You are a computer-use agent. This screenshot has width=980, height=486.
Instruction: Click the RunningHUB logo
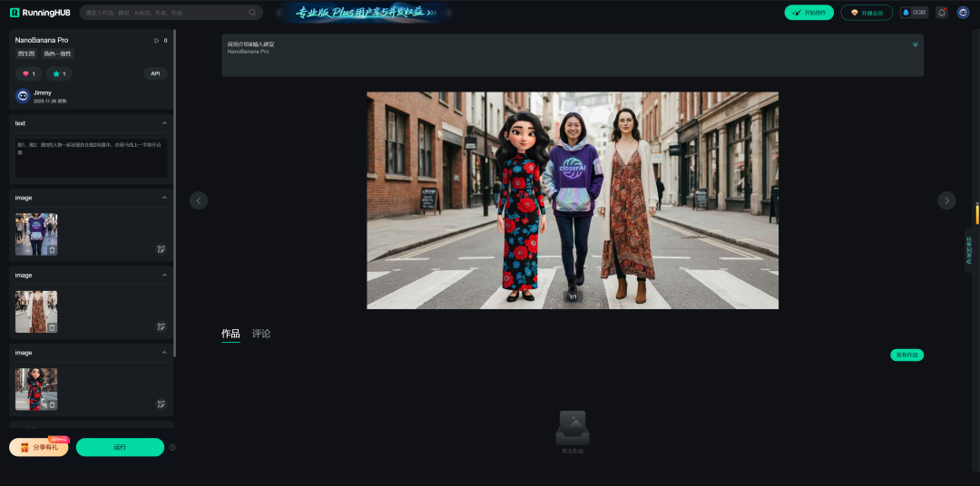click(x=40, y=13)
